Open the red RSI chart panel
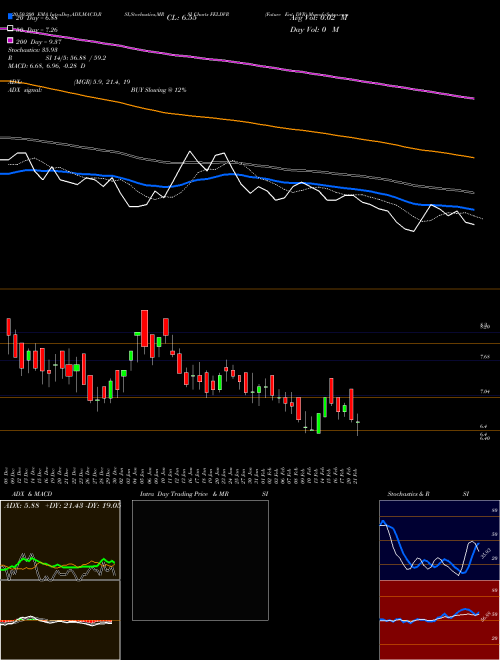This screenshot has height=660, width=500. click(439, 620)
